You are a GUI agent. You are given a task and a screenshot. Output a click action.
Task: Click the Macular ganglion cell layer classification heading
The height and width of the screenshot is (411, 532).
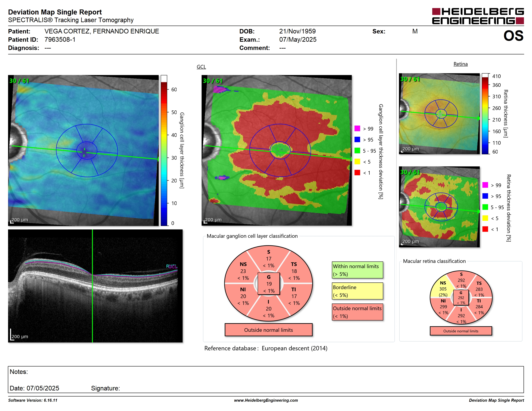252,236
